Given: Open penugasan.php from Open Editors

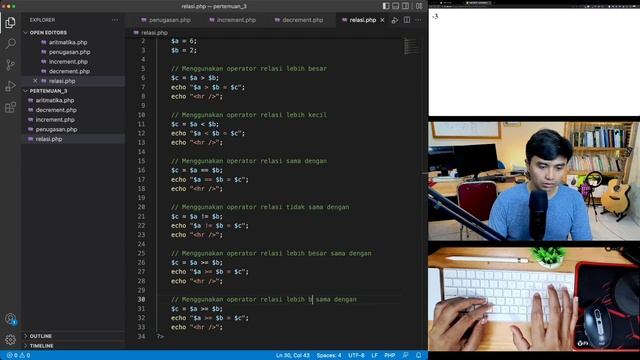Looking at the screenshot, I should pyautogui.click(x=69, y=52).
